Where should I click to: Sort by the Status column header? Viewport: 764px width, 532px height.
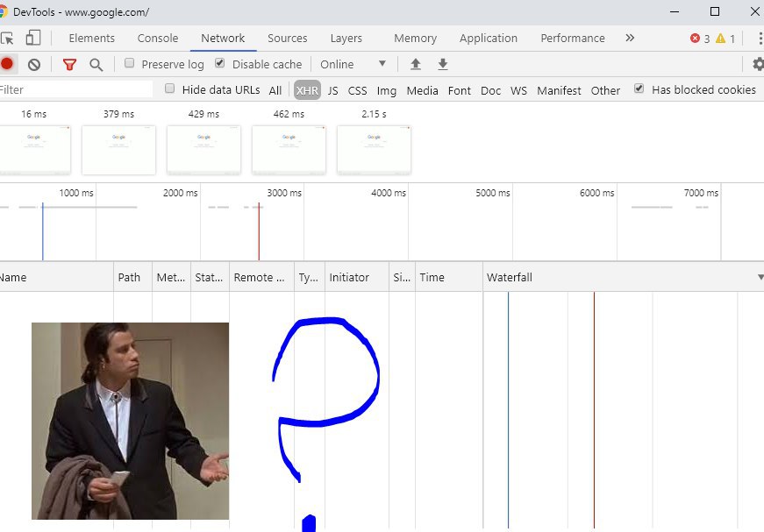pos(210,277)
